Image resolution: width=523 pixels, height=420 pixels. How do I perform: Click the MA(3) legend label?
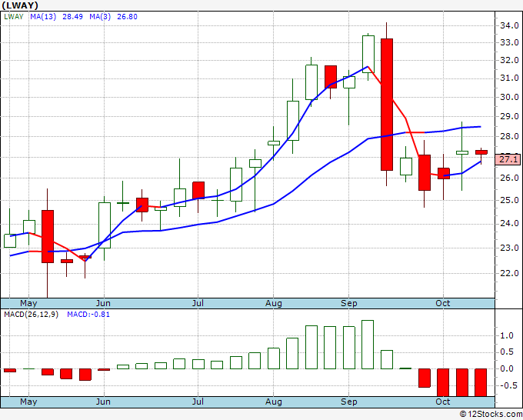coord(100,17)
